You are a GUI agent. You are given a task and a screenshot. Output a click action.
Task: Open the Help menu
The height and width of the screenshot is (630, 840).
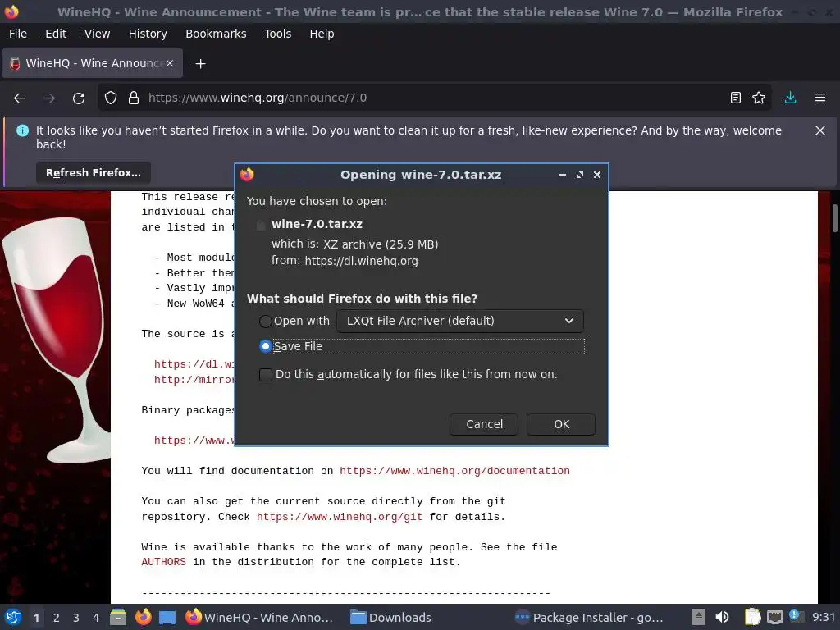[322, 34]
